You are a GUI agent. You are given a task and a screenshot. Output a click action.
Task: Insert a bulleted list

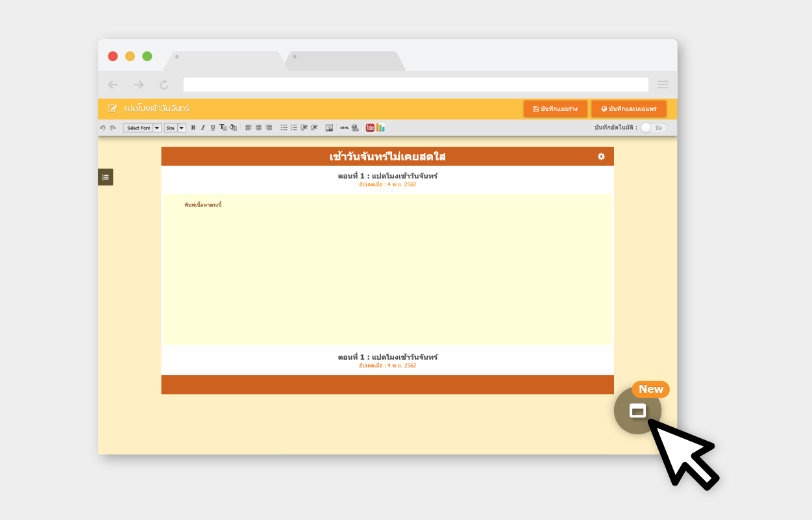tap(284, 128)
